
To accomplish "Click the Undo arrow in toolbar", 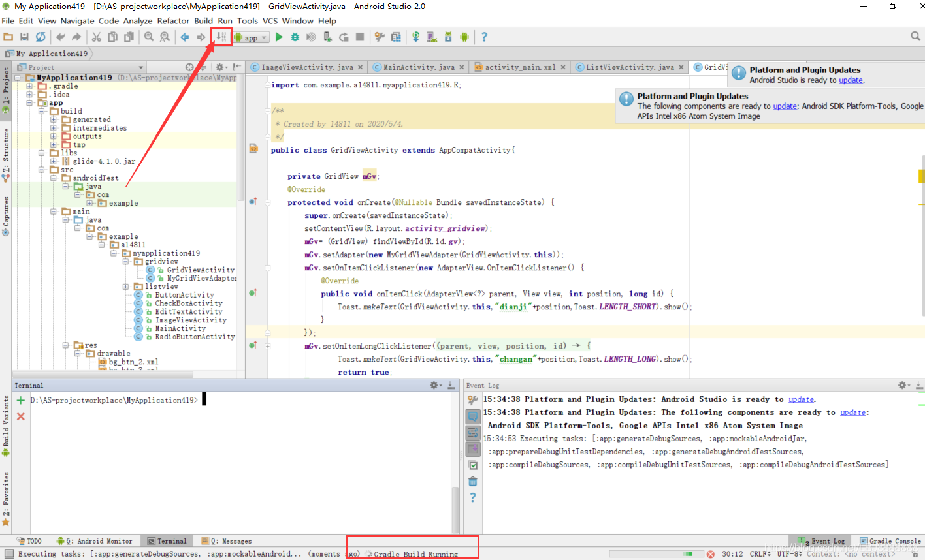I will 61,37.
